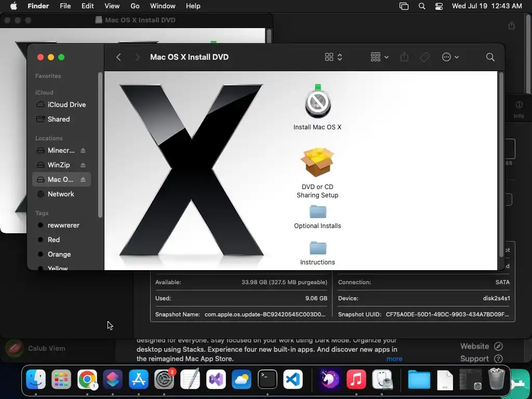Select Network in the sidebar
Screen dimensions: 532x399
pyautogui.click(x=61, y=194)
